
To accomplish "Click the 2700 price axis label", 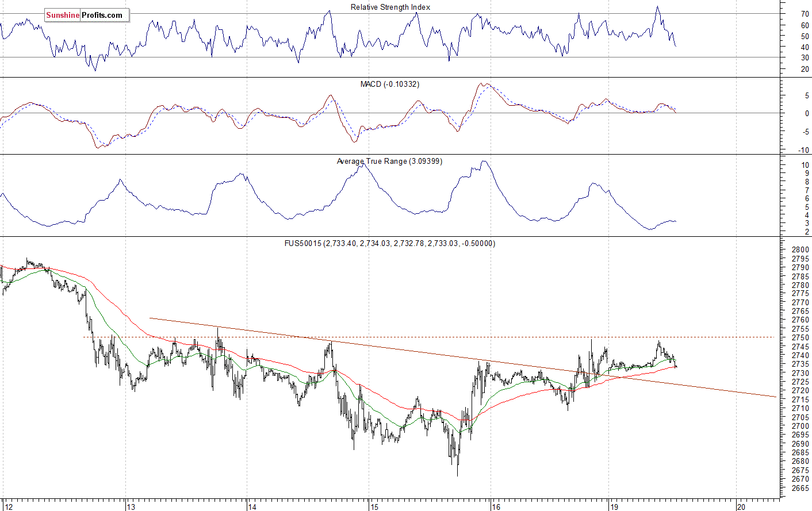I will [x=800, y=426].
